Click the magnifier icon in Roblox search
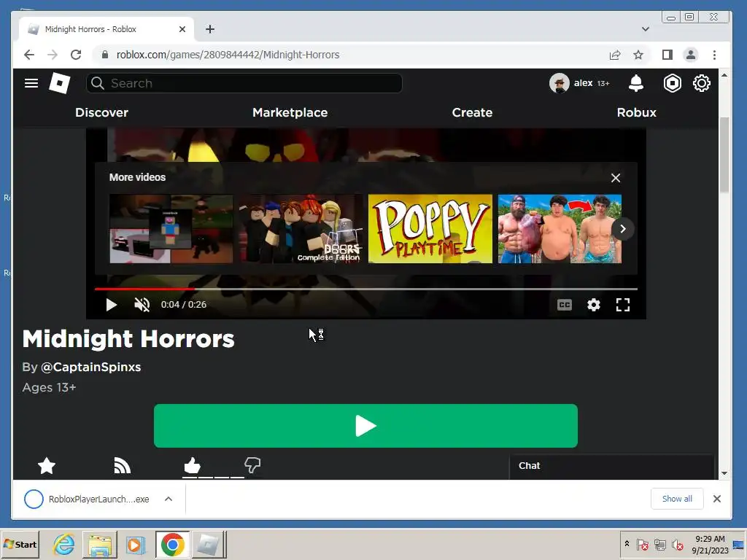Viewport: 747px width, 560px height. coord(98,83)
